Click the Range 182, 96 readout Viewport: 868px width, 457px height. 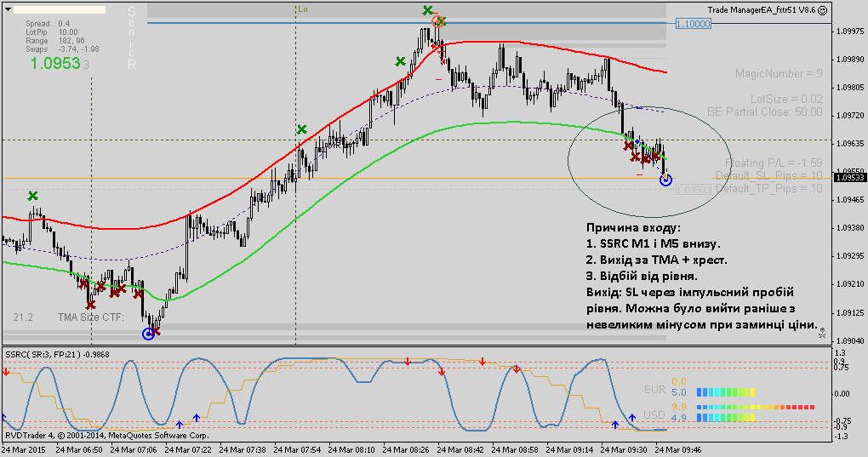(x=55, y=41)
